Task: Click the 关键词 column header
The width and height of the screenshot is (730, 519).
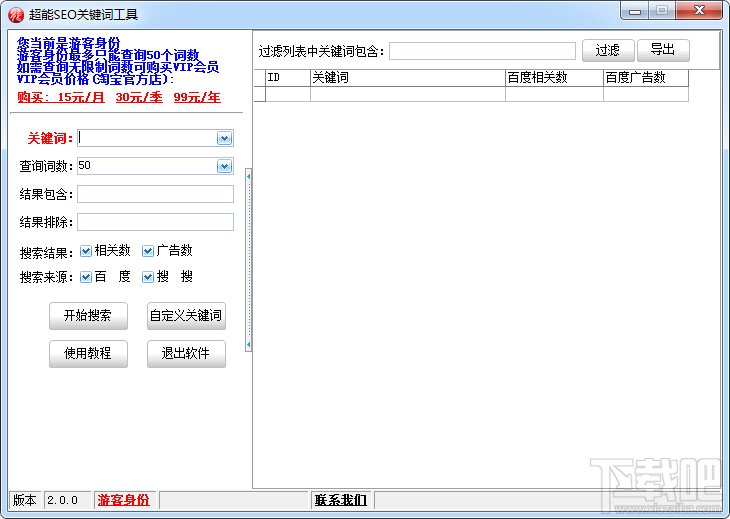Action: (x=408, y=78)
